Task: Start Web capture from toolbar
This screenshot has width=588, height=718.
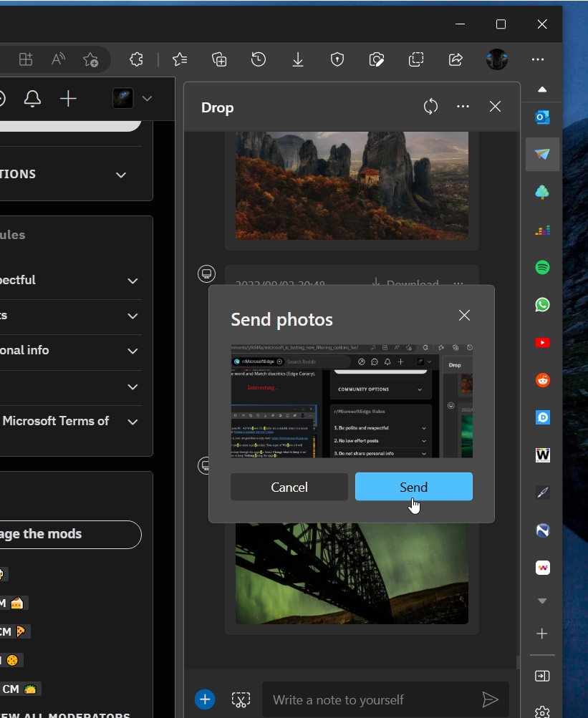Action: 376,59
